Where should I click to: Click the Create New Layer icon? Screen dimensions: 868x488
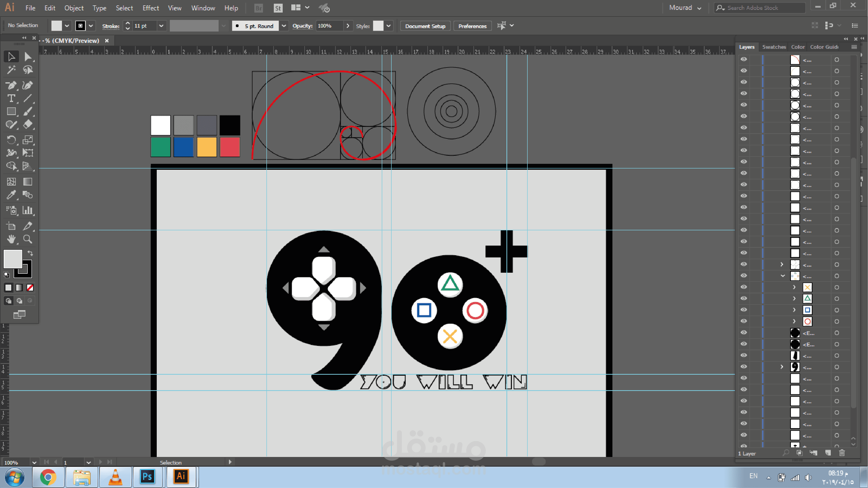click(828, 453)
